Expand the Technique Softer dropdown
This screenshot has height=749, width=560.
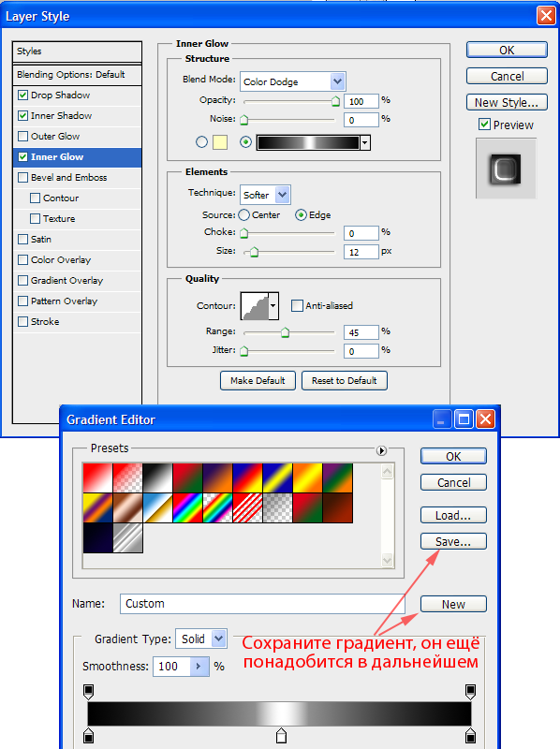tap(265, 195)
